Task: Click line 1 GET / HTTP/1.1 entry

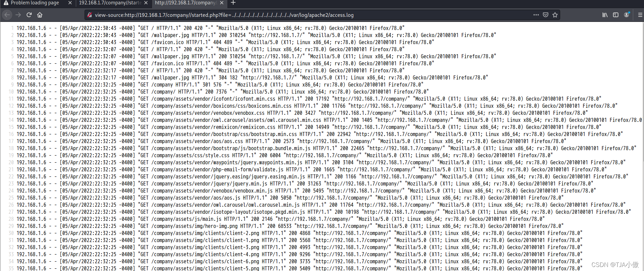Action: point(211,28)
